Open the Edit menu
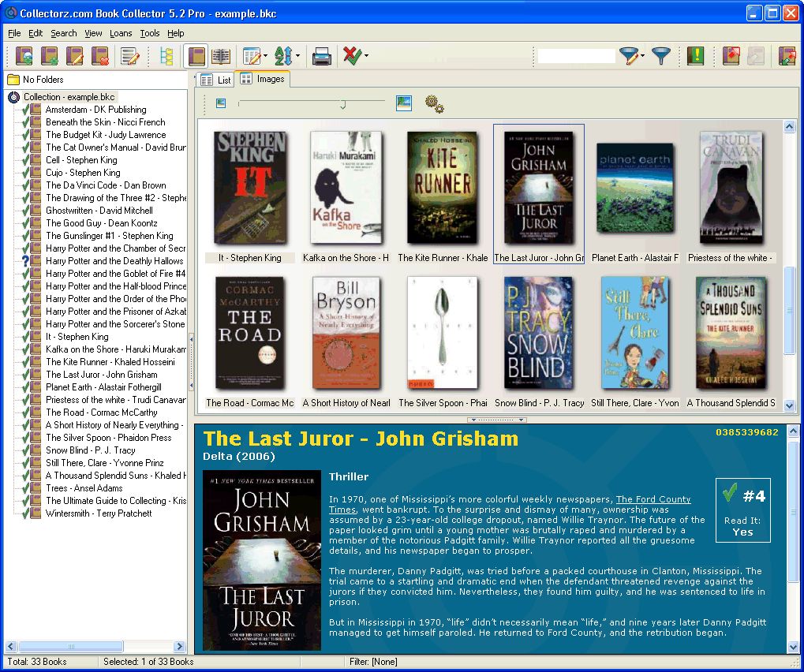The width and height of the screenshot is (804, 672). tap(36, 33)
